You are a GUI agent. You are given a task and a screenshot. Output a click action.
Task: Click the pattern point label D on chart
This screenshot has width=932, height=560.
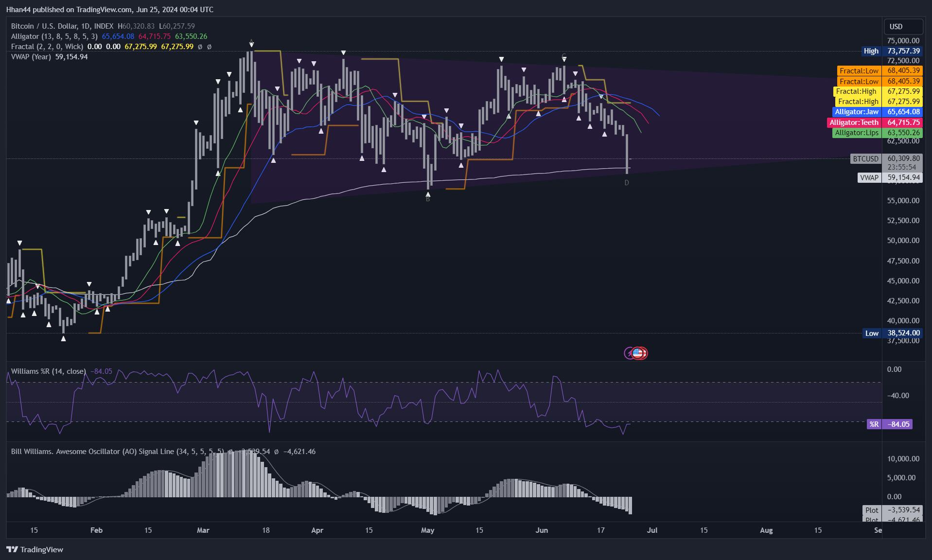(627, 183)
